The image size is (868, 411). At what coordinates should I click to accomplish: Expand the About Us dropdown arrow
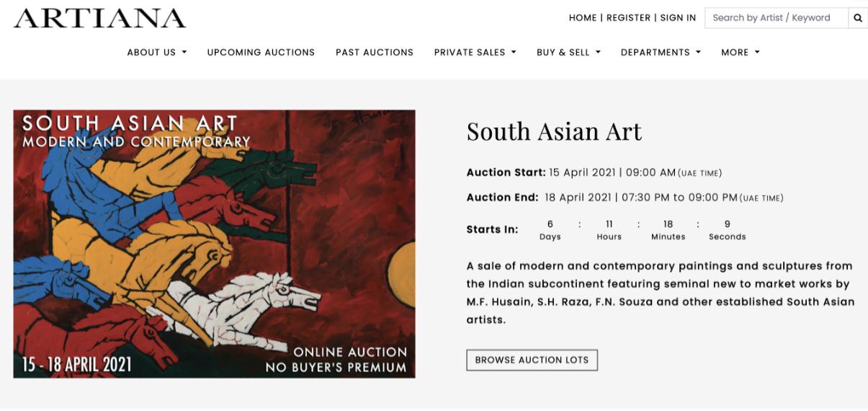pyautogui.click(x=184, y=53)
